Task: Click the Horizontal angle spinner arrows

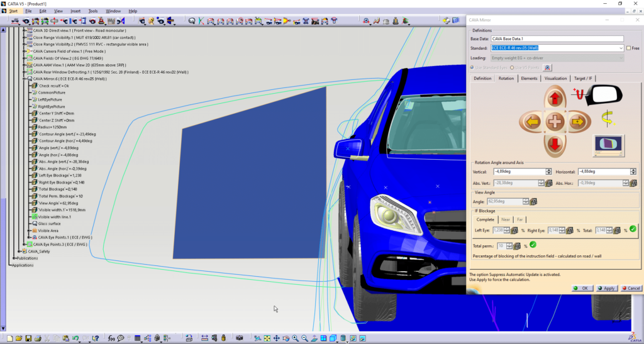Action: tap(633, 172)
